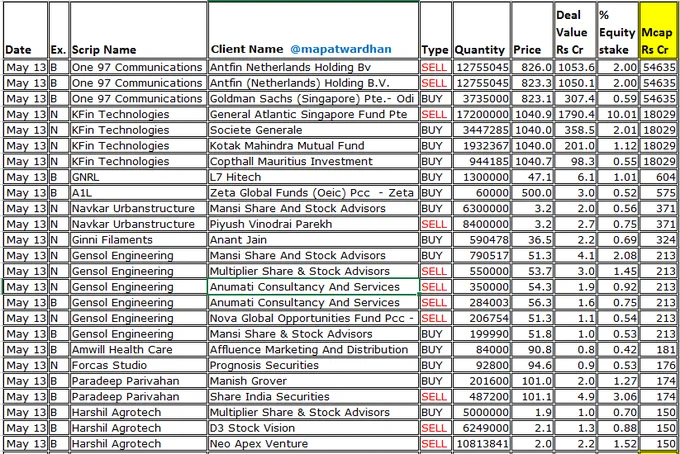Select 'Nova Global Opportunities Fund Pcc' cell
This screenshot has width=680, height=454.
click(x=314, y=318)
